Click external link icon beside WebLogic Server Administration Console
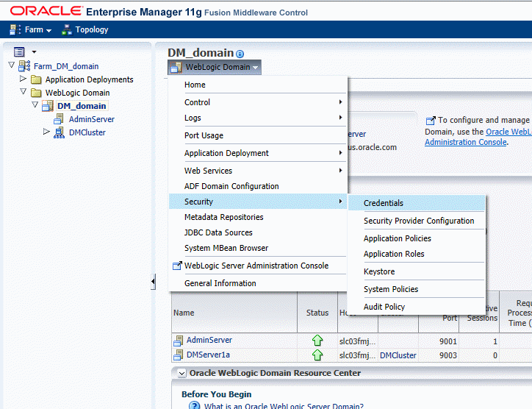 coord(177,266)
